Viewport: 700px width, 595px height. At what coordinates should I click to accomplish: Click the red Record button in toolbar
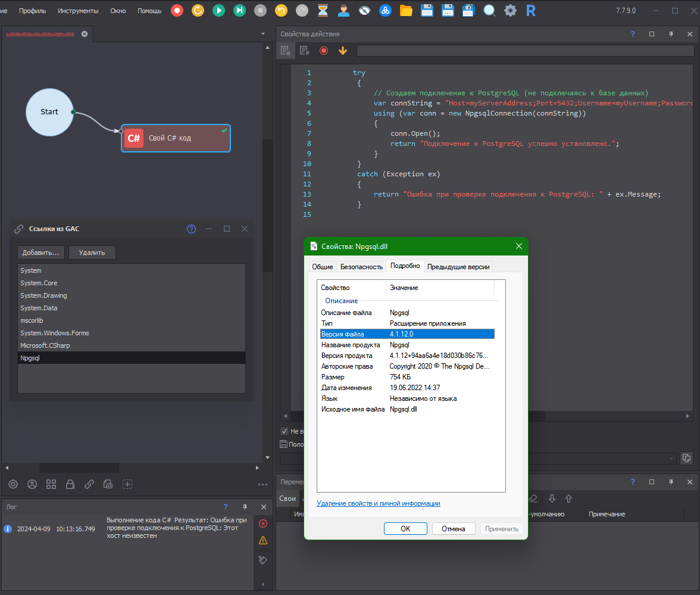177,10
